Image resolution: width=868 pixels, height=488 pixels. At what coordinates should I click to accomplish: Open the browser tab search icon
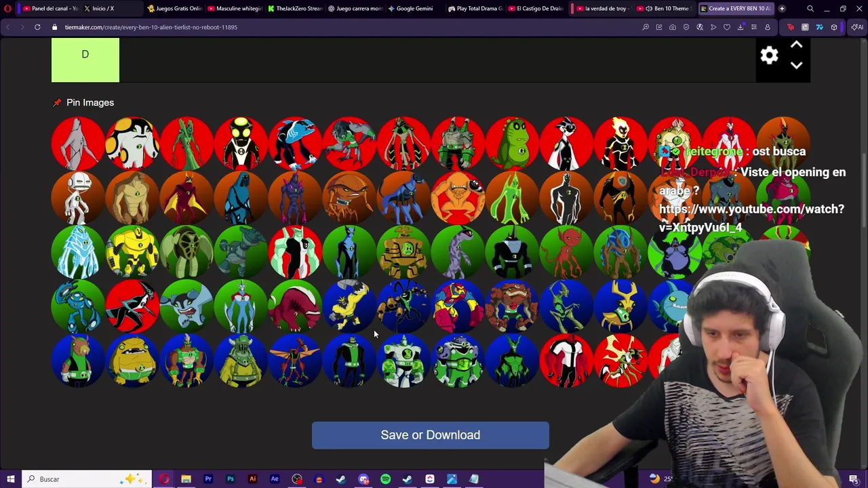point(810,9)
